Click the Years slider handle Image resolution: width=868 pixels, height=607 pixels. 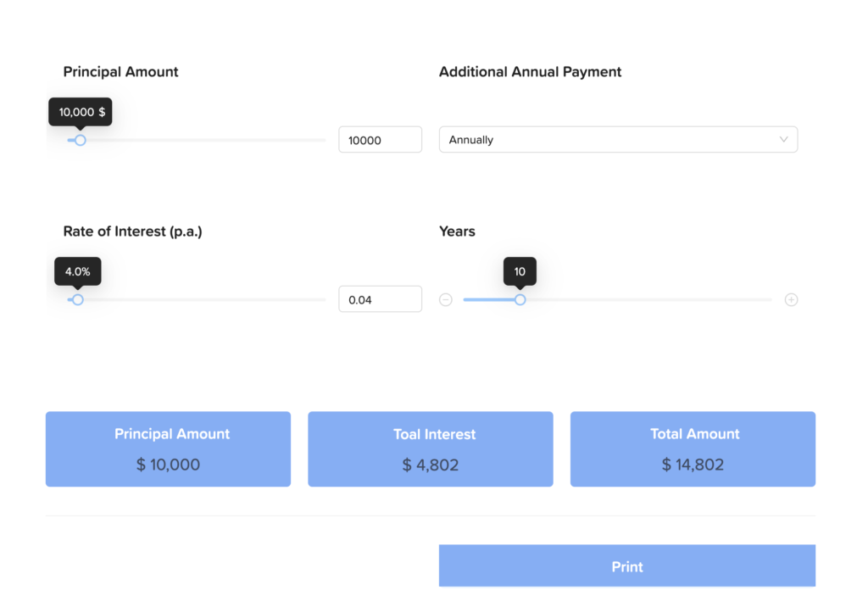point(520,299)
